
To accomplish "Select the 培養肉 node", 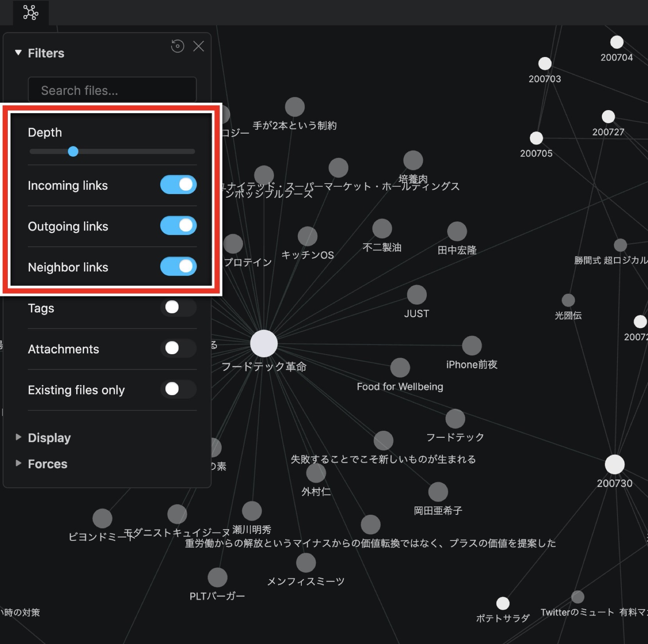I will tap(413, 161).
